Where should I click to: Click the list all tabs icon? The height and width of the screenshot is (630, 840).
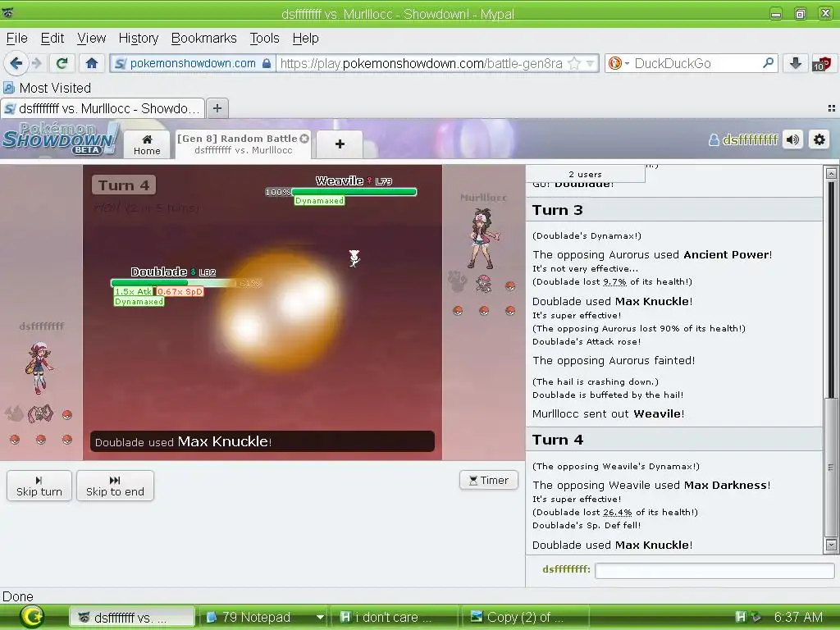click(831, 108)
